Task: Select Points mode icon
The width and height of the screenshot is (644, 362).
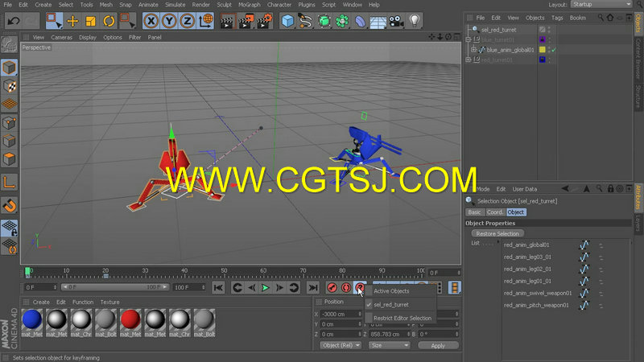Action: click(x=10, y=123)
